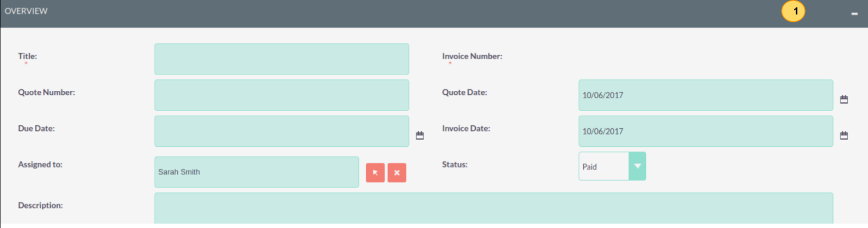Collapse the Overview panel with minus icon
Image resolution: width=868 pixels, height=228 pixels.
(x=854, y=13)
